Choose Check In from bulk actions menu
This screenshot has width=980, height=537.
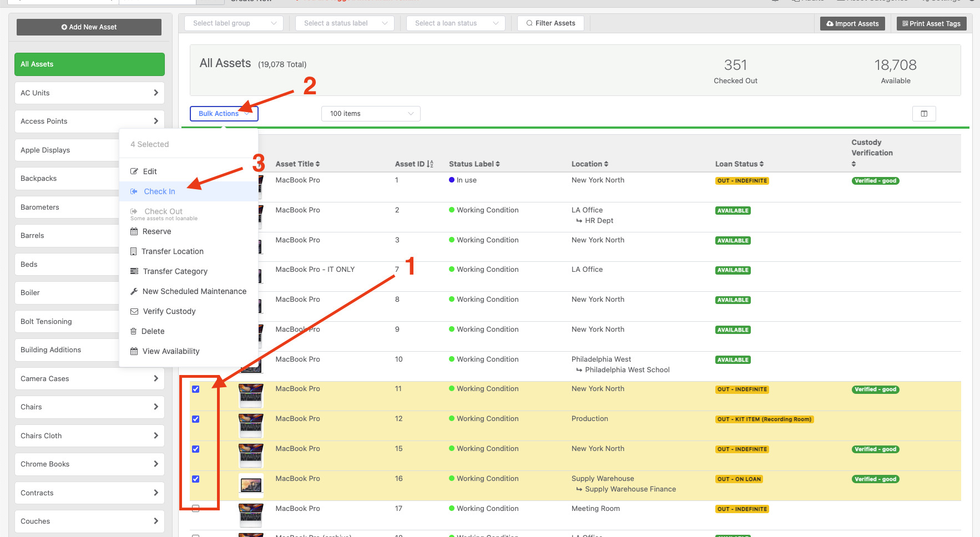pos(159,191)
